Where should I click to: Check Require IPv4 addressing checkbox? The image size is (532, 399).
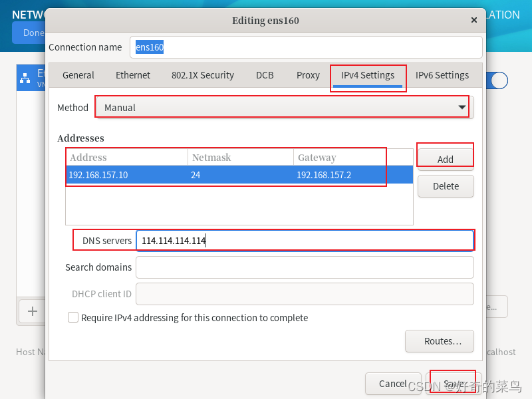pyautogui.click(x=73, y=318)
